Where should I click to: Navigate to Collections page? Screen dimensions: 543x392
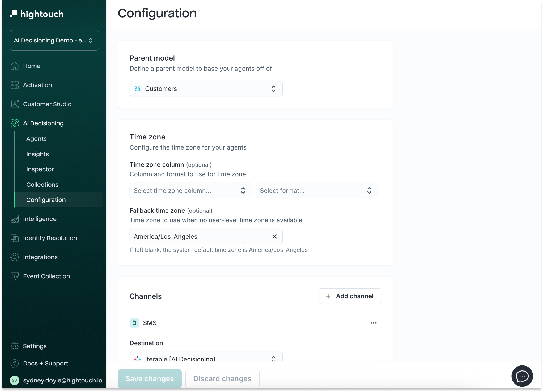(42, 185)
